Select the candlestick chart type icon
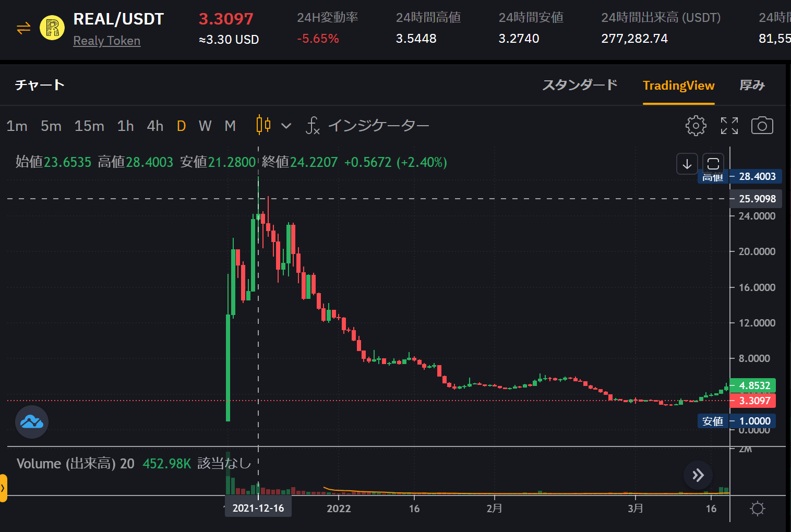This screenshot has height=532, width=791. point(262,125)
